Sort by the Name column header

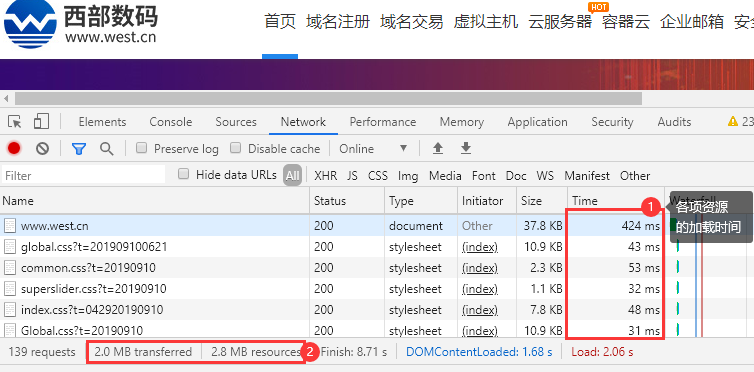[x=155, y=200]
